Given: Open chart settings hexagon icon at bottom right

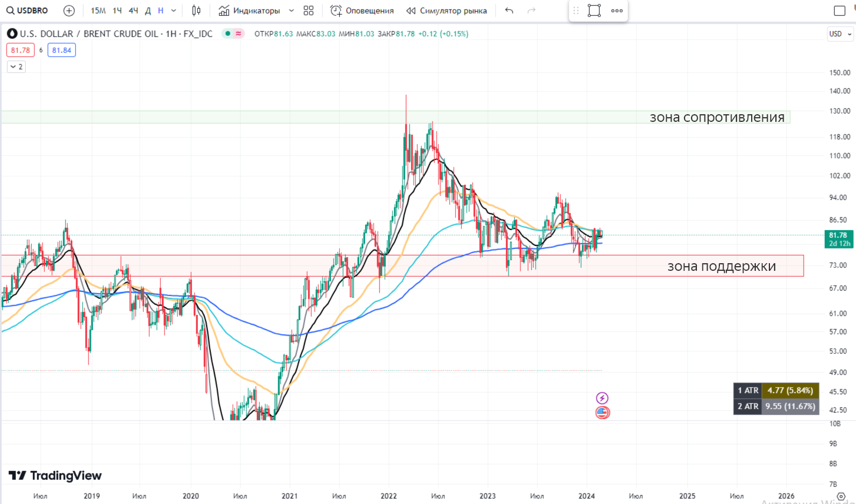Looking at the screenshot, I should 841,496.
